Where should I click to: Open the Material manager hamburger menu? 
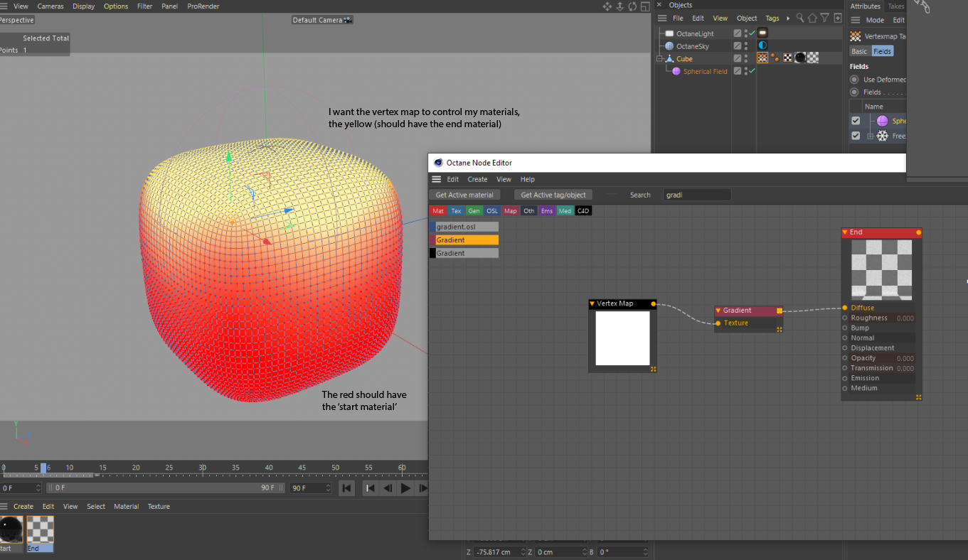click(4, 507)
